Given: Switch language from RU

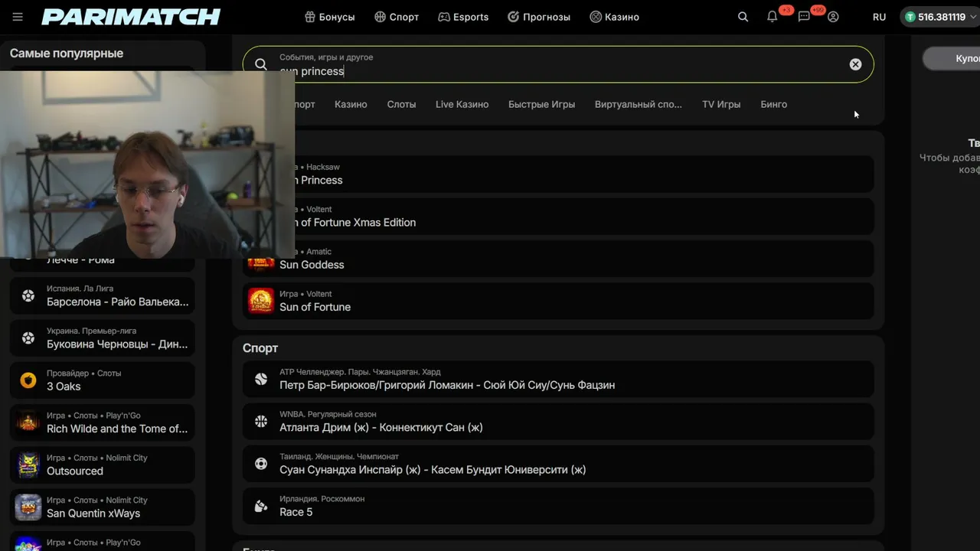Looking at the screenshot, I should (x=879, y=17).
